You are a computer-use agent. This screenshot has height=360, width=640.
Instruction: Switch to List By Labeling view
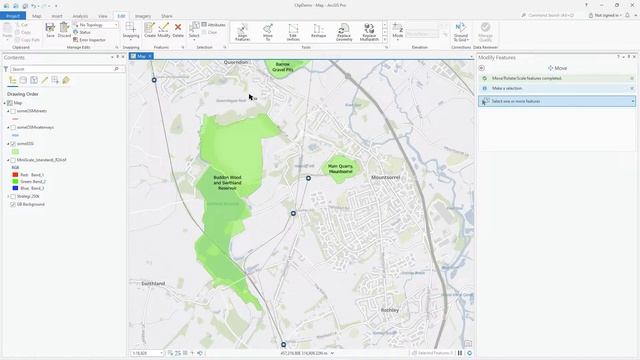(66, 80)
